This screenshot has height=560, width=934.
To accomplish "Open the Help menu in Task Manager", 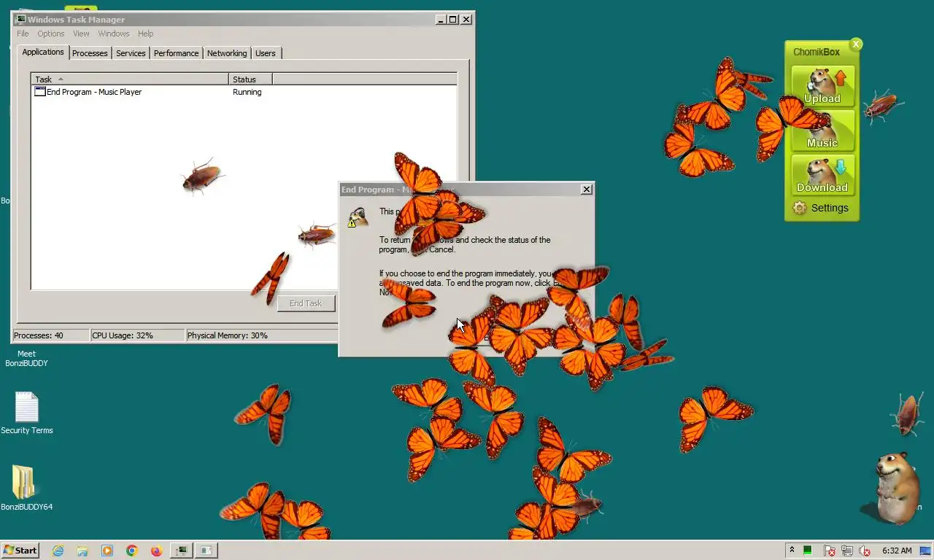I will [146, 34].
